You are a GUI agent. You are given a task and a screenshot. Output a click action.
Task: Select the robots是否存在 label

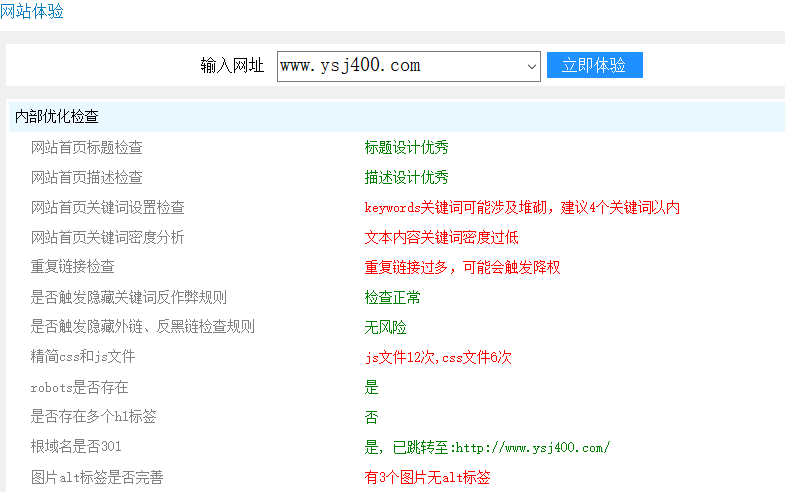click(80, 387)
